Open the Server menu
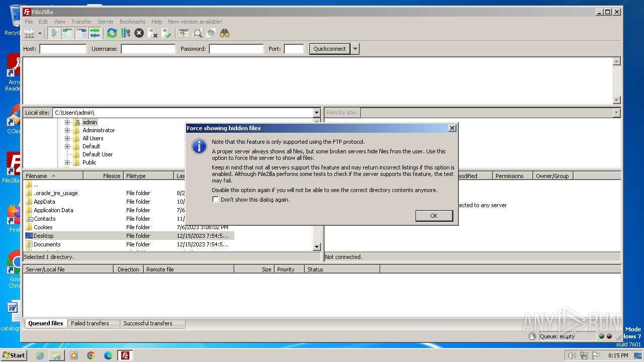Image resolution: width=644 pixels, height=362 pixels. [x=106, y=22]
